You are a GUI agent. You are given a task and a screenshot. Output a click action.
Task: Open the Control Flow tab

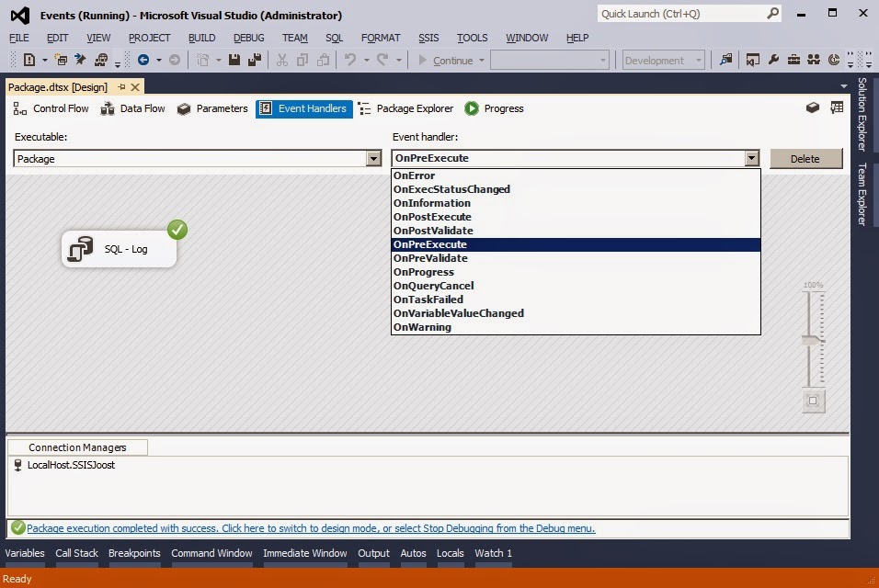51,108
